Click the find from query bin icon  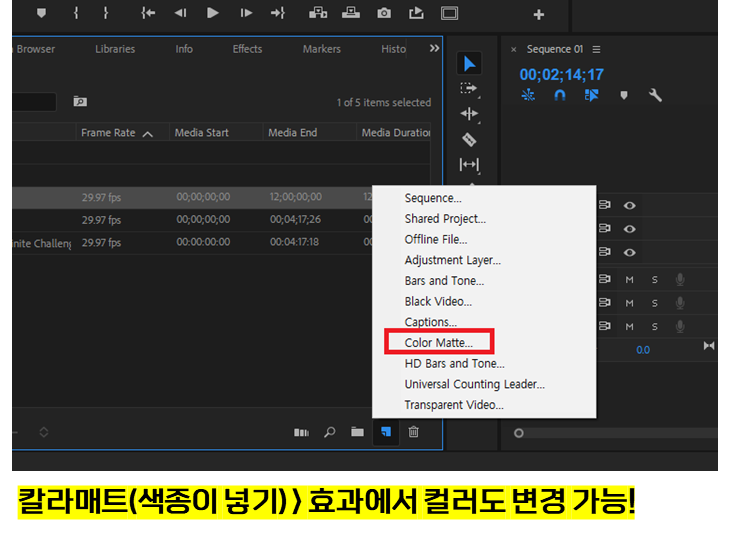click(x=80, y=101)
